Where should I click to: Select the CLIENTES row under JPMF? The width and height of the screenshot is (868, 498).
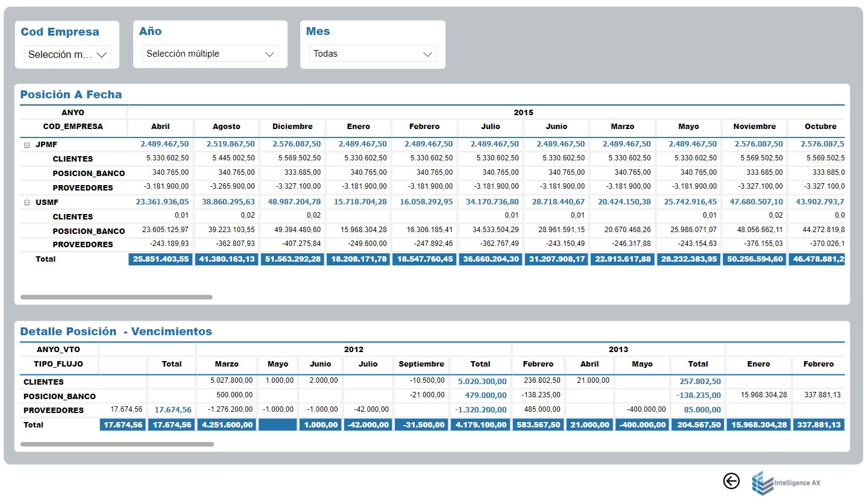(x=73, y=159)
